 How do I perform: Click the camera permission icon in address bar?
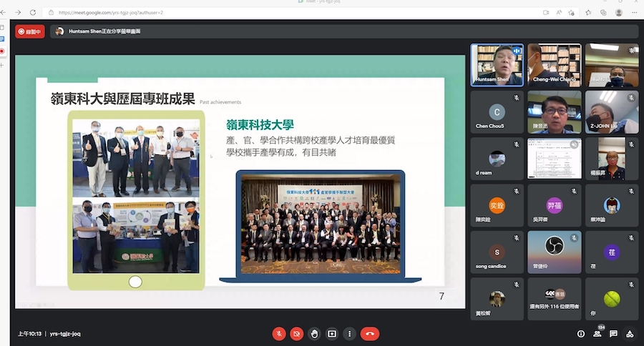click(x=546, y=13)
